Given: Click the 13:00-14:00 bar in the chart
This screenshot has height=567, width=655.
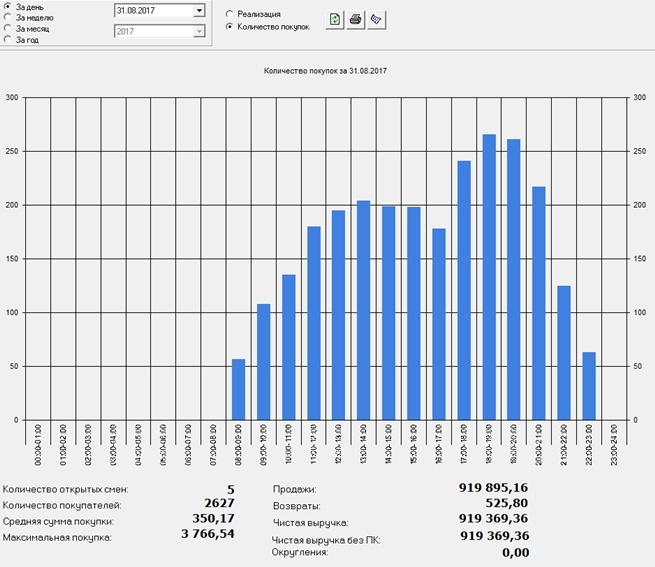Looking at the screenshot, I should tap(363, 310).
